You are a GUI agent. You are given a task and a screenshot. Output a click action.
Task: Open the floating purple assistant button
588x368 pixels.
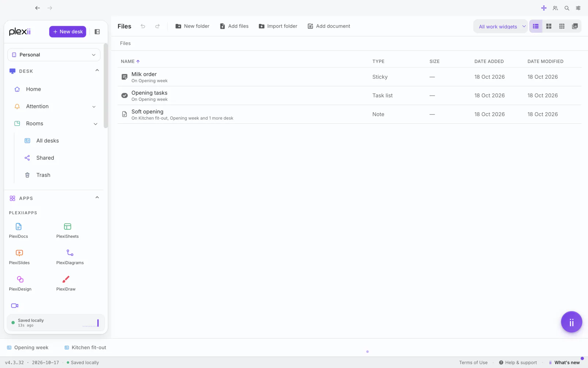click(x=571, y=322)
